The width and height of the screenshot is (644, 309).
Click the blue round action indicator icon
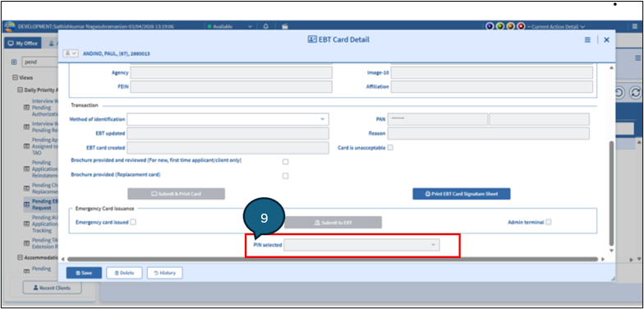point(490,26)
